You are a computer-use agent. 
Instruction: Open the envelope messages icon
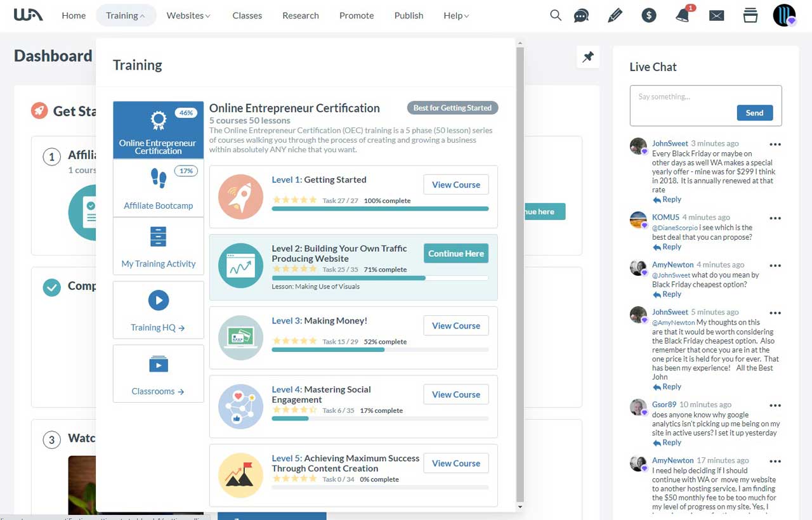pos(717,16)
